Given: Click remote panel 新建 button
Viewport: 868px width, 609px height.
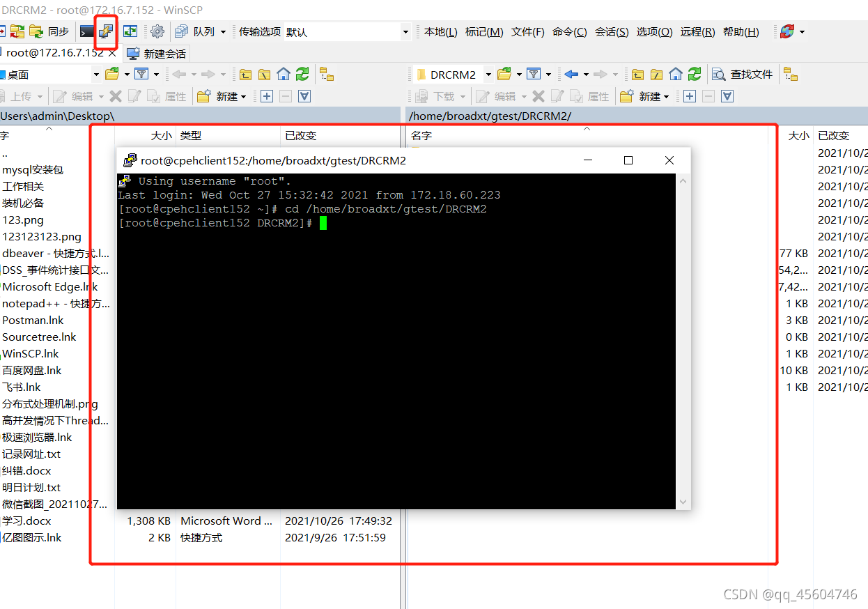Looking at the screenshot, I should coord(640,96).
